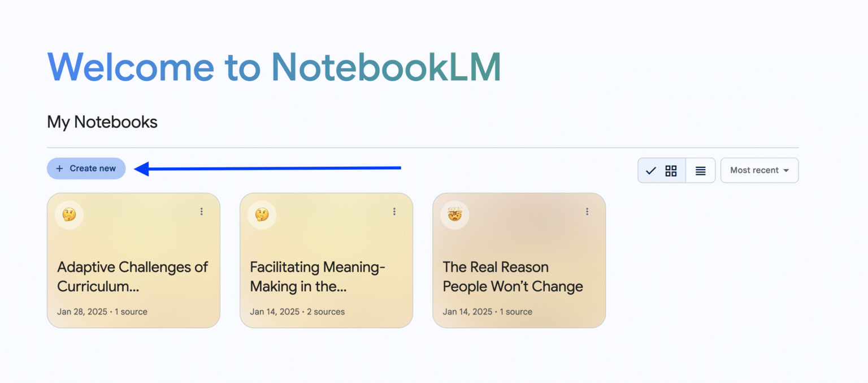The width and height of the screenshot is (868, 383).
Task: Select the exploding-head emoji on Real Reason notebook
Action: (x=454, y=214)
